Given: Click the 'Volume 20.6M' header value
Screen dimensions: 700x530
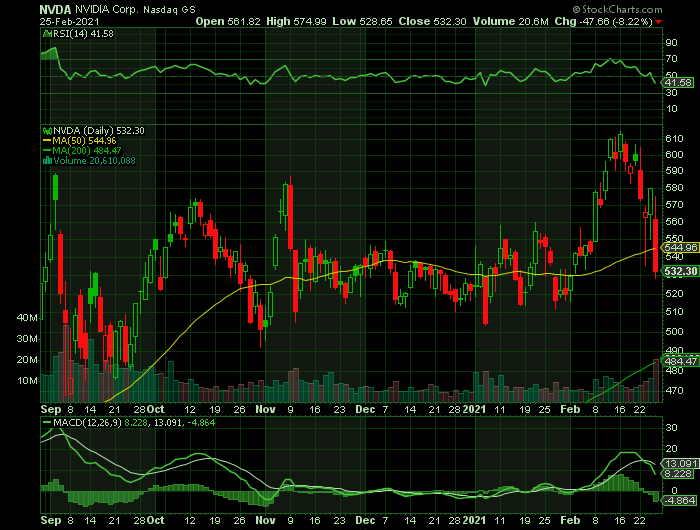Looking at the screenshot, I should (x=510, y=21).
